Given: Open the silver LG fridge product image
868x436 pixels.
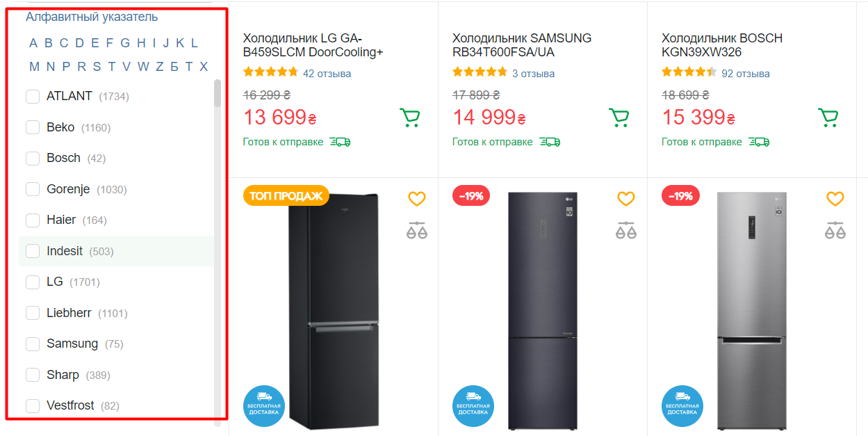Looking at the screenshot, I should 752,309.
